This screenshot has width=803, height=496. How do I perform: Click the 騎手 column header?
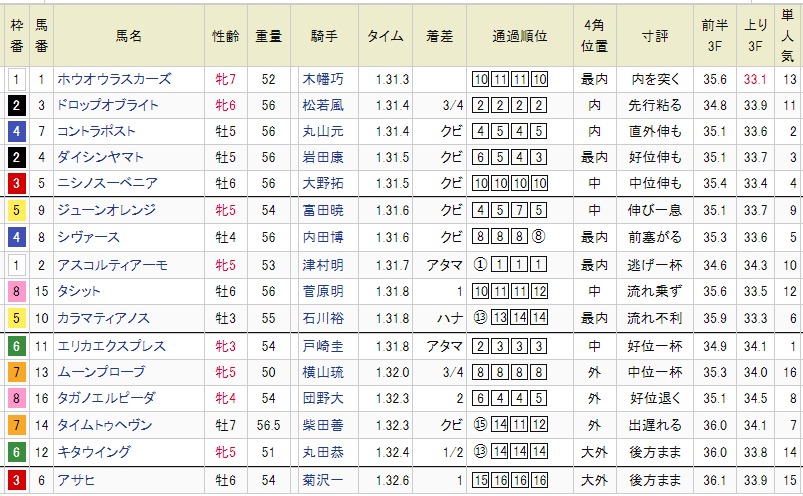coord(322,36)
